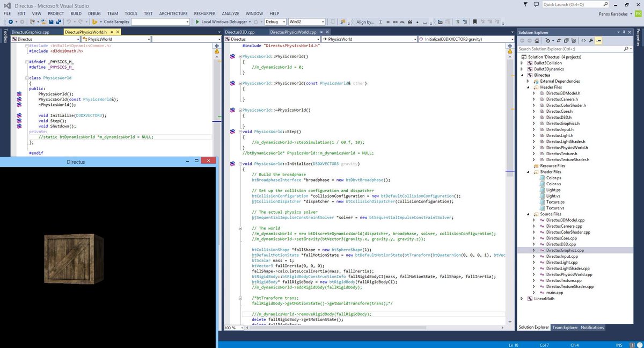
Task: Click the PK user account avatar
Action: coord(639,13)
